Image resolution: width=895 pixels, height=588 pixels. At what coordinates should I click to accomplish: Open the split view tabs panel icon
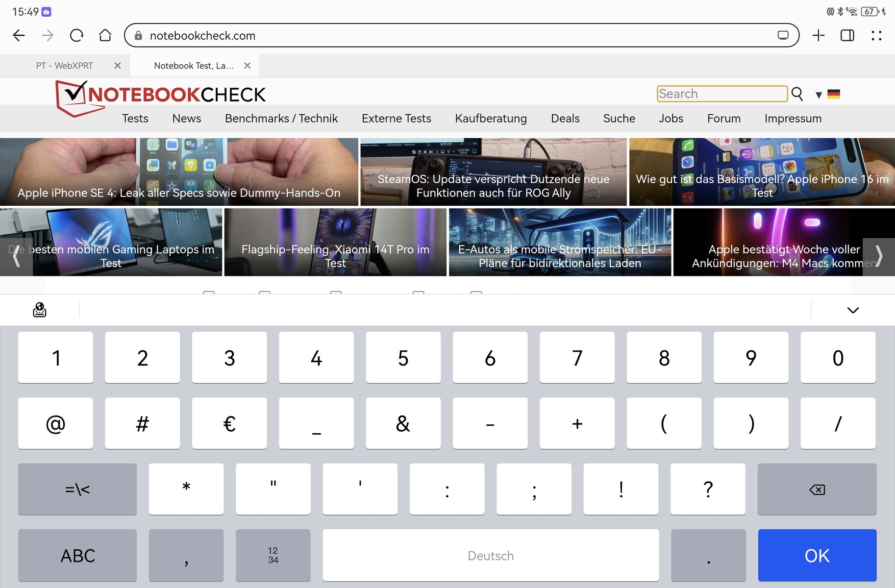[x=847, y=36]
